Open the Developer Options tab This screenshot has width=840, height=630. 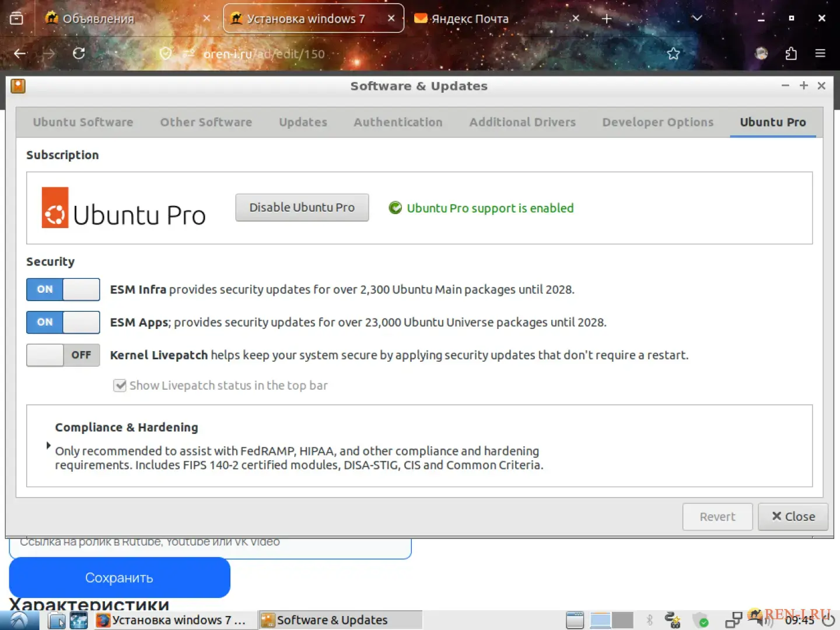[657, 123]
